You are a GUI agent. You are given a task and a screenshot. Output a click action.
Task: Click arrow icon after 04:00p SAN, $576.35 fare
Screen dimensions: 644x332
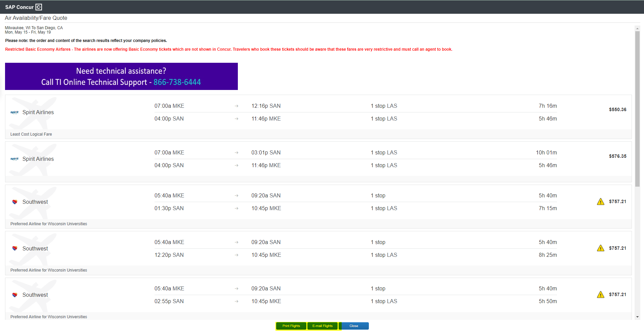point(237,165)
